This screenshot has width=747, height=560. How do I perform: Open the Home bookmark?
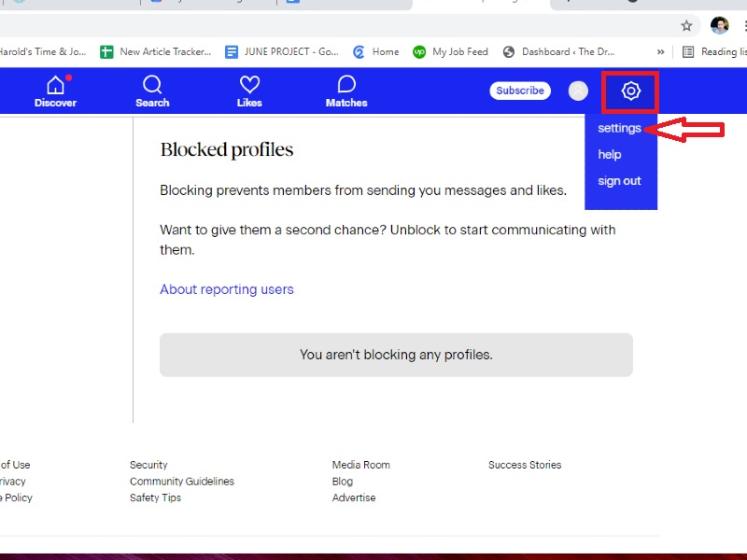tap(376, 51)
